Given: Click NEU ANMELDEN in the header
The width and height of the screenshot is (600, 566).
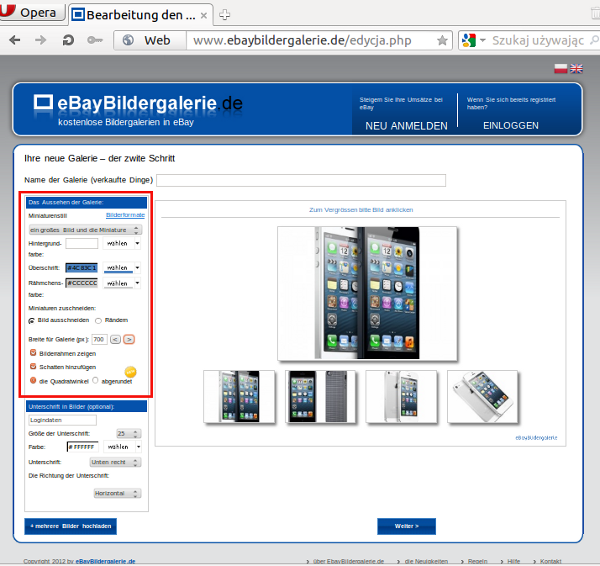Looking at the screenshot, I should pos(406,126).
